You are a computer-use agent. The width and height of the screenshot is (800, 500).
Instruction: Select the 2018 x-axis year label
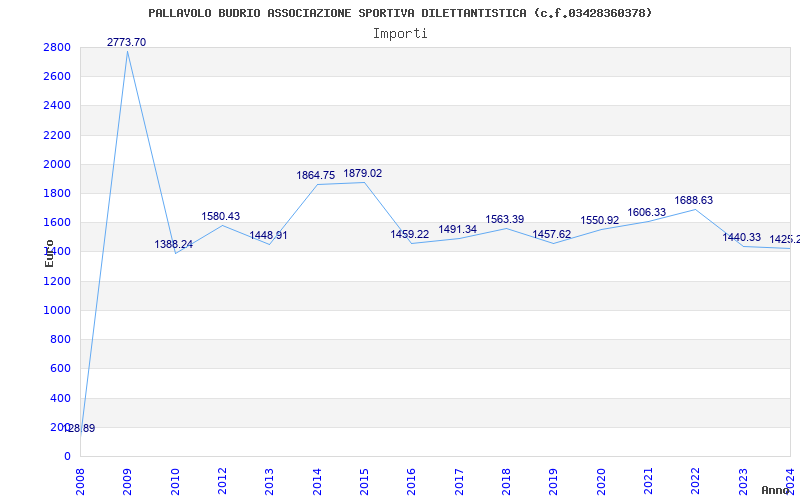[506, 482]
